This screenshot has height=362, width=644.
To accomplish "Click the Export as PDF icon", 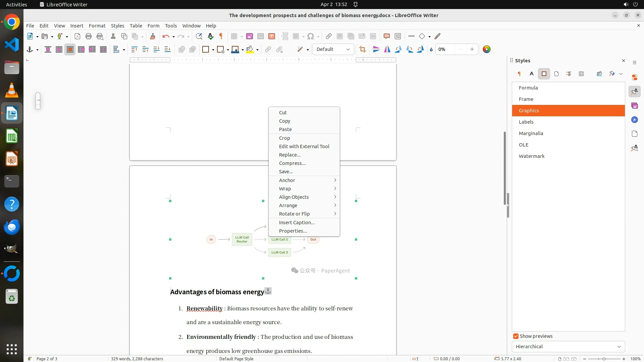I will click(x=77, y=37).
